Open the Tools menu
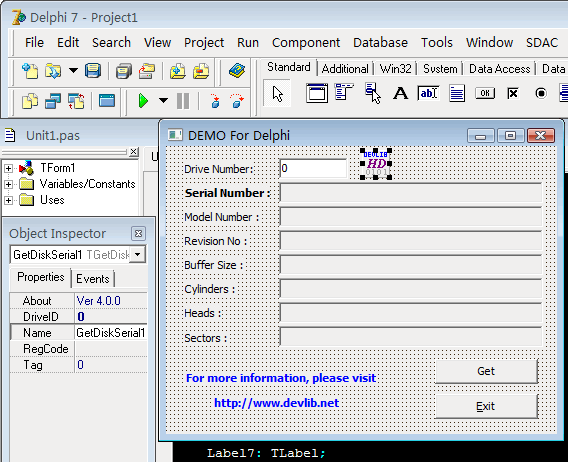 pyautogui.click(x=437, y=42)
